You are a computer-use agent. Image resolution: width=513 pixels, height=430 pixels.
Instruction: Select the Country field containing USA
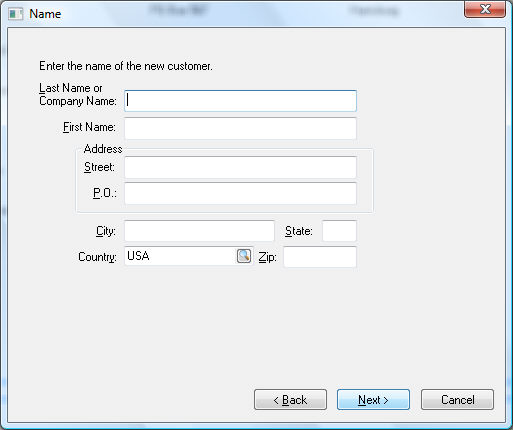[180, 256]
